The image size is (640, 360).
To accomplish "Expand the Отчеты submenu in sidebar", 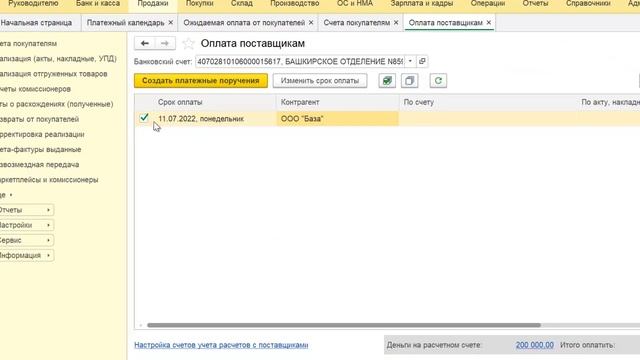I will [26, 210].
